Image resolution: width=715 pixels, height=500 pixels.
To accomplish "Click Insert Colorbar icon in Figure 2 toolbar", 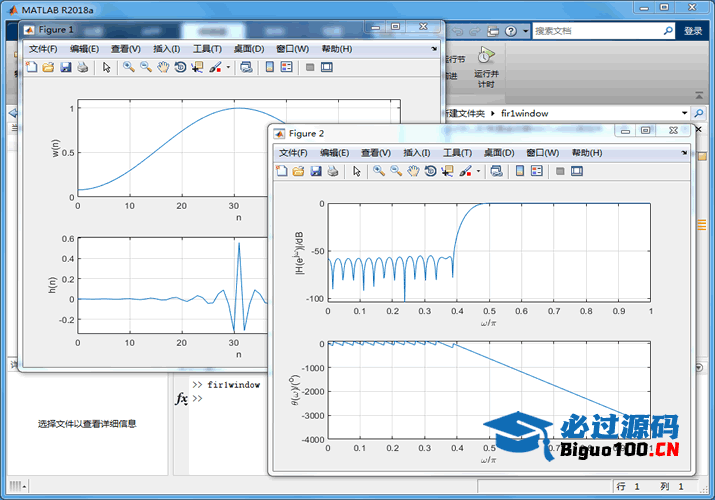I will 520,171.
